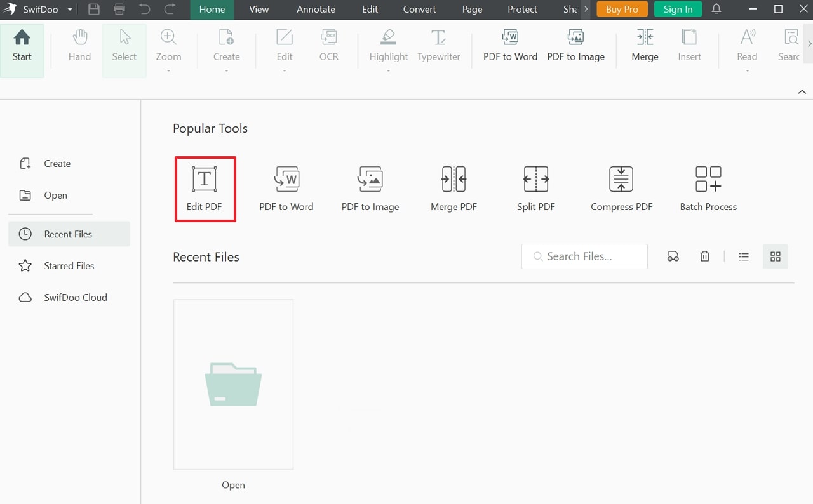The height and width of the screenshot is (504, 813).
Task: Open Compress PDF tool
Action: coord(621,189)
